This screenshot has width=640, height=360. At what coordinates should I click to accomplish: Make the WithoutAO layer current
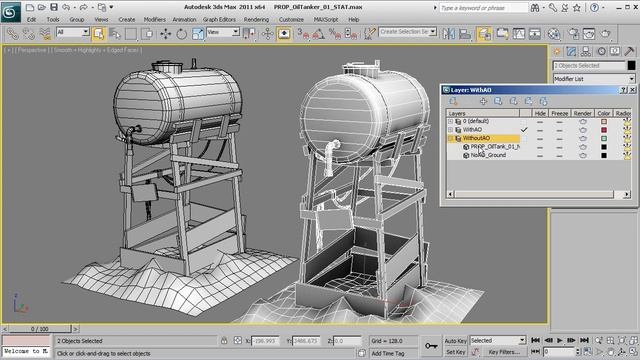pyautogui.click(x=524, y=138)
